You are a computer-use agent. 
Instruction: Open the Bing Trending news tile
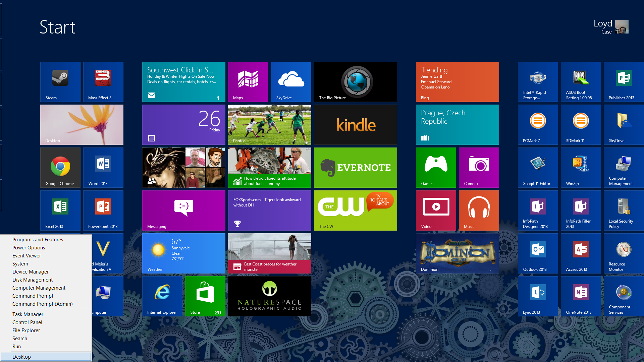coord(457,81)
